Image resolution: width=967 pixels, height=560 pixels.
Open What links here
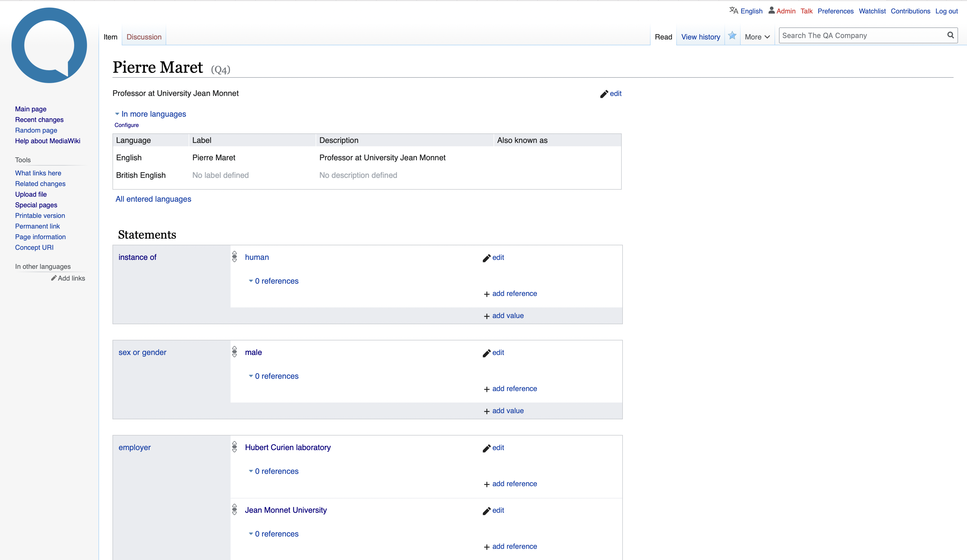coord(38,173)
